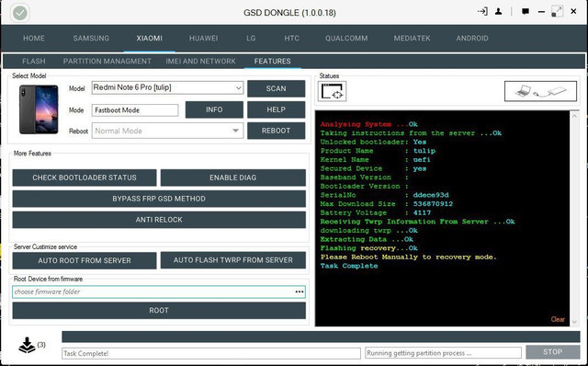Open the HUAWEI tab
The height and width of the screenshot is (366, 588).
click(203, 39)
